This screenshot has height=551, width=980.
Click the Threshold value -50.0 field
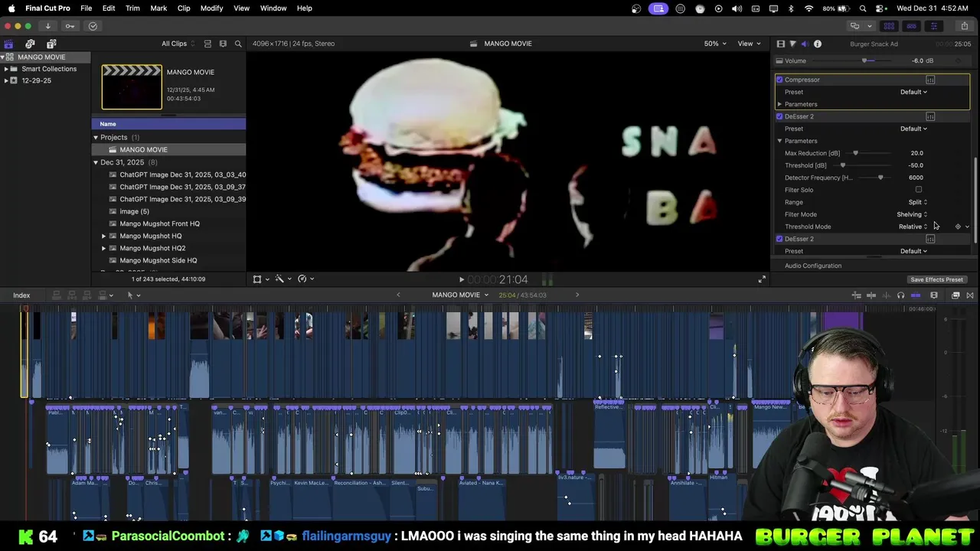[916, 165]
